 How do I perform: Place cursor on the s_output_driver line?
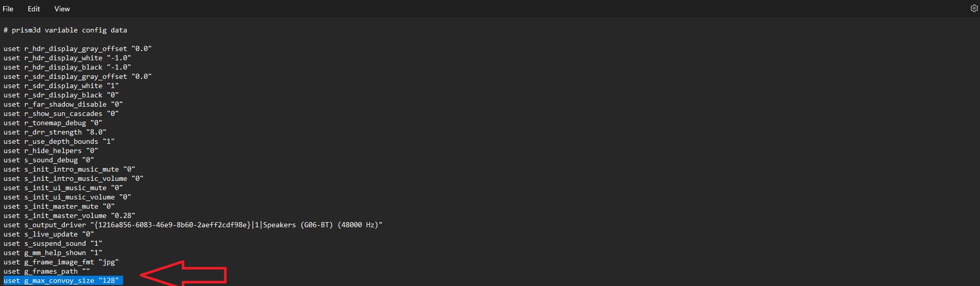(x=55, y=225)
